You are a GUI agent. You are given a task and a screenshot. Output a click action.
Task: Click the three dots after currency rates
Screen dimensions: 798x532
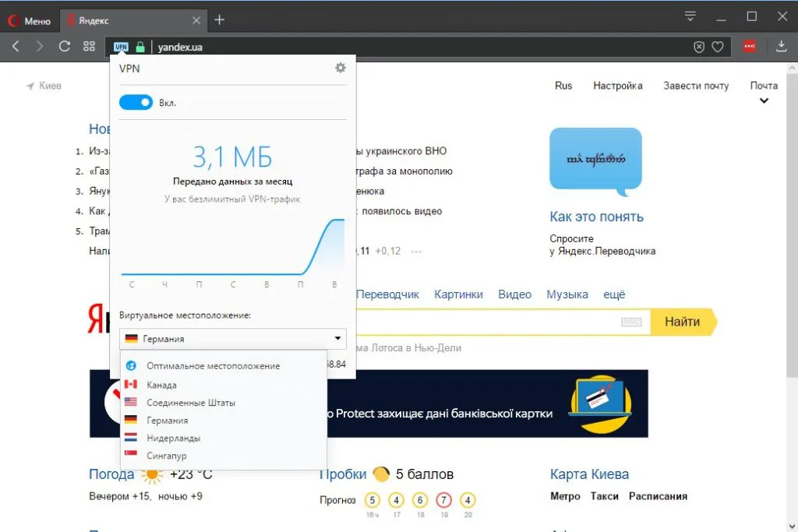click(416, 252)
